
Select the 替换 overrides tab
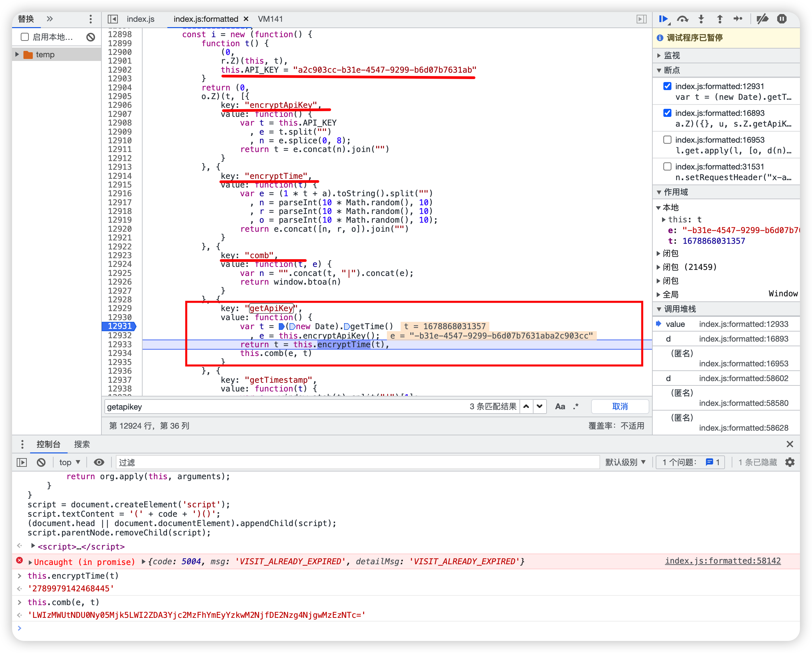click(x=26, y=19)
